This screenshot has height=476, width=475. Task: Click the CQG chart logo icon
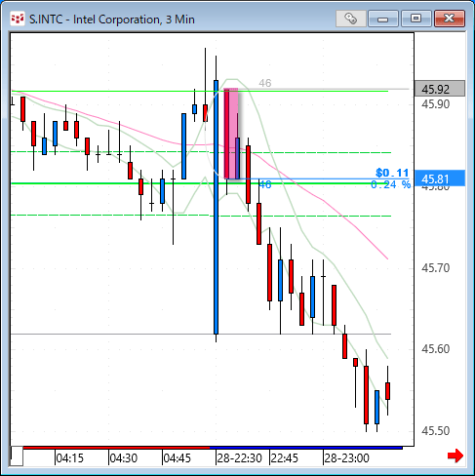(x=17, y=19)
